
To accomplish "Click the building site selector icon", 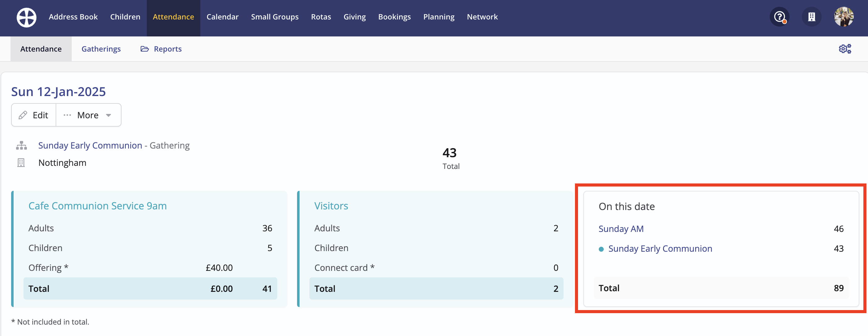I will tap(811, 17).
